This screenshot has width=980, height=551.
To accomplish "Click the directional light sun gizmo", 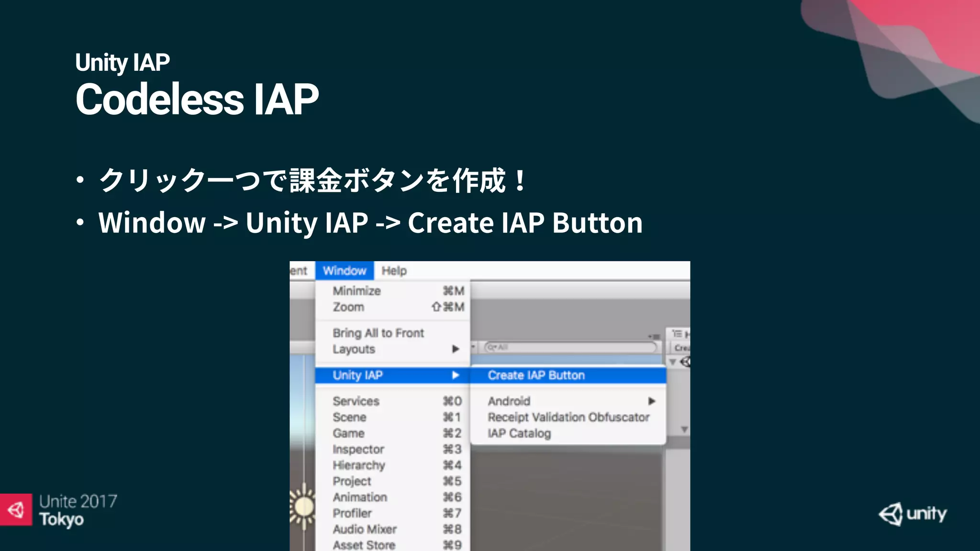I will click(x=302, y=507).
